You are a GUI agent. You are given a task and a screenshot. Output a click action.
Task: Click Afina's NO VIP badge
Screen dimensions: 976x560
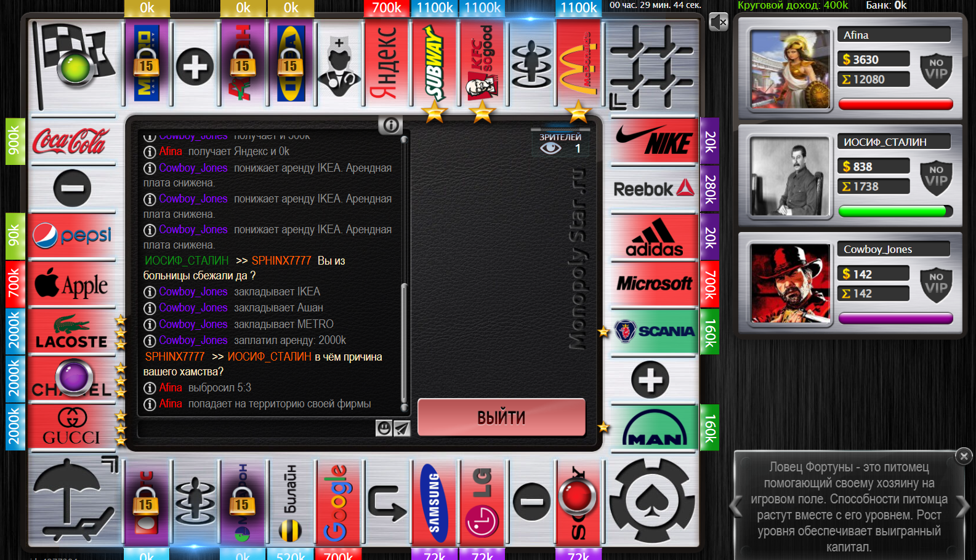(x=936, y=71)
